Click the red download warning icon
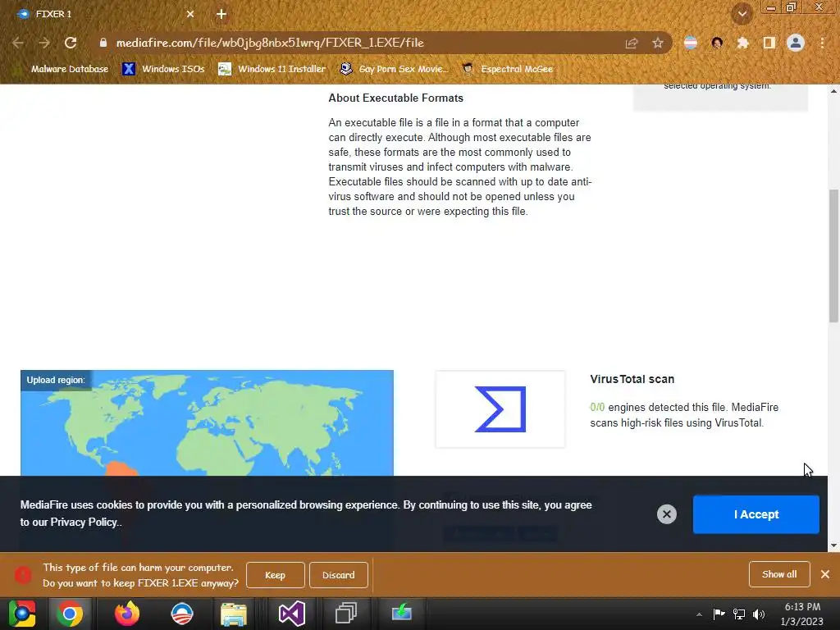This screenshot has width=840, height=630. pyautogui.click(x=23, y=575)
